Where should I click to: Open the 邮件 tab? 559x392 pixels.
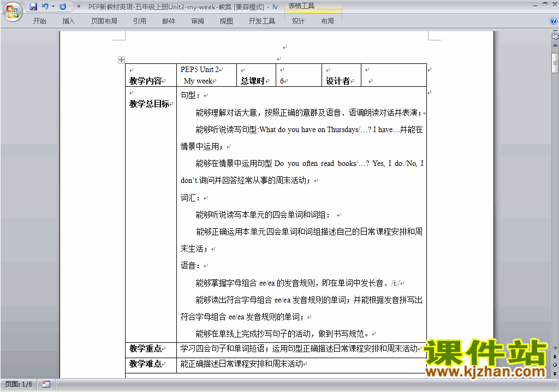pos(169,21)
